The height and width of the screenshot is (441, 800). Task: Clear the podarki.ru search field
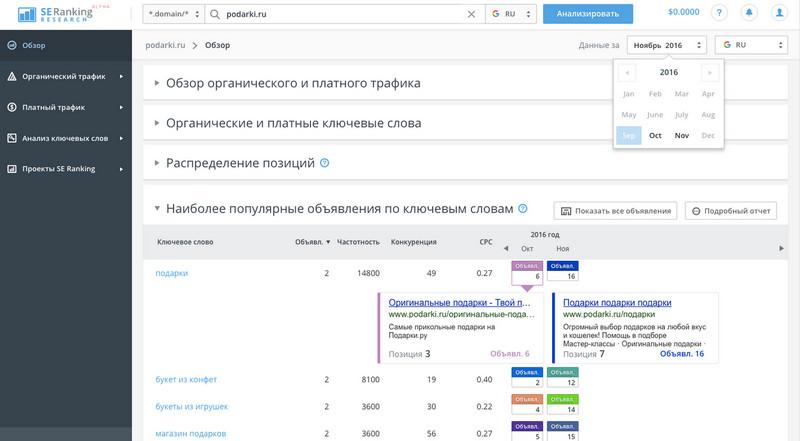471,14
